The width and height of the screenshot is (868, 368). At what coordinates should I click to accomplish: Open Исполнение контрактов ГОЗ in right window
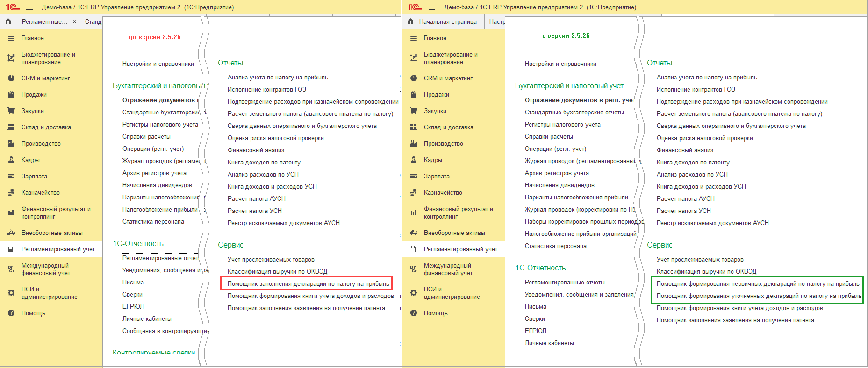pos(696,90)
